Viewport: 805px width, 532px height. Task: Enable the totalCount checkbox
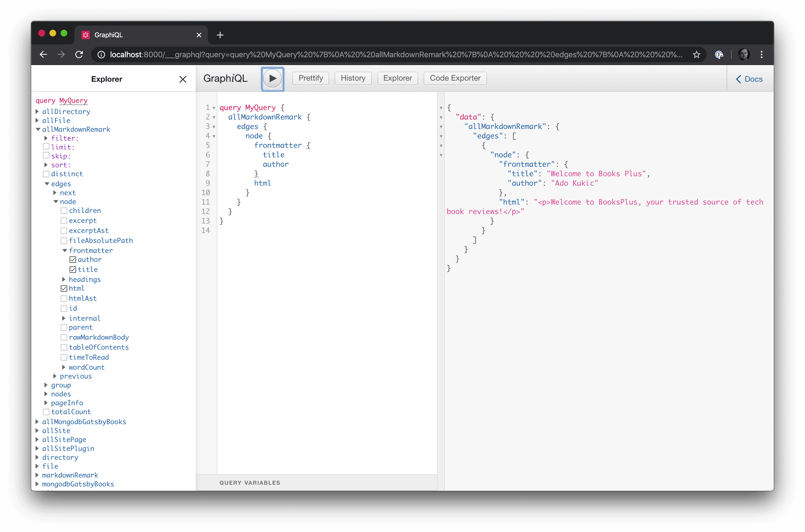[46, 412]
